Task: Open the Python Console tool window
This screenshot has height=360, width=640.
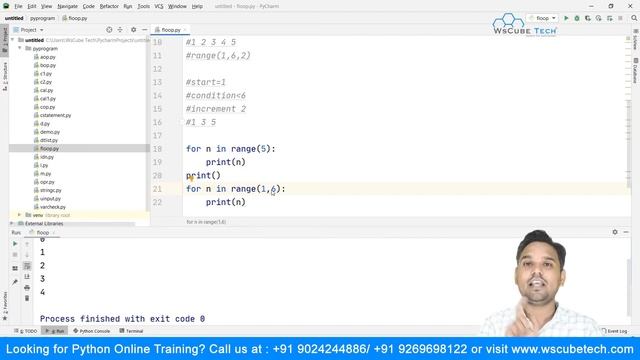Action: [x=92, y=331]
